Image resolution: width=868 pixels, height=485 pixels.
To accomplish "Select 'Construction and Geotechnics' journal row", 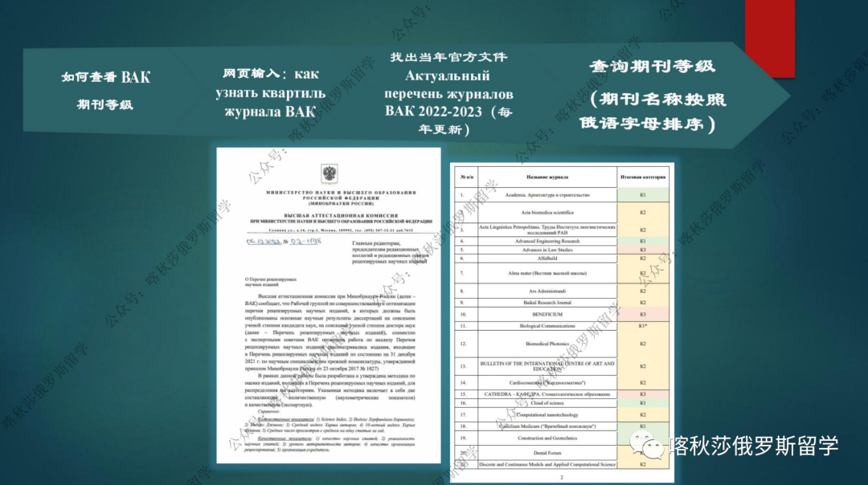I will pyautogui.click(x=562, y=438).
